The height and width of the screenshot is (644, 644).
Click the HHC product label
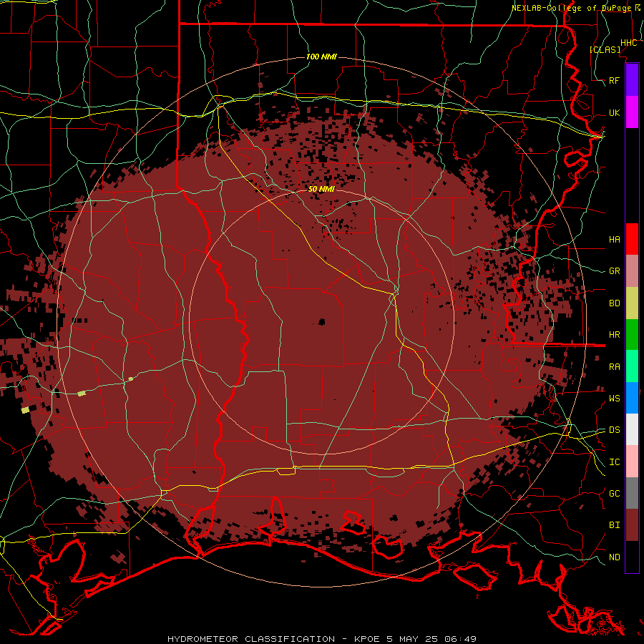[x=628, y=43]
